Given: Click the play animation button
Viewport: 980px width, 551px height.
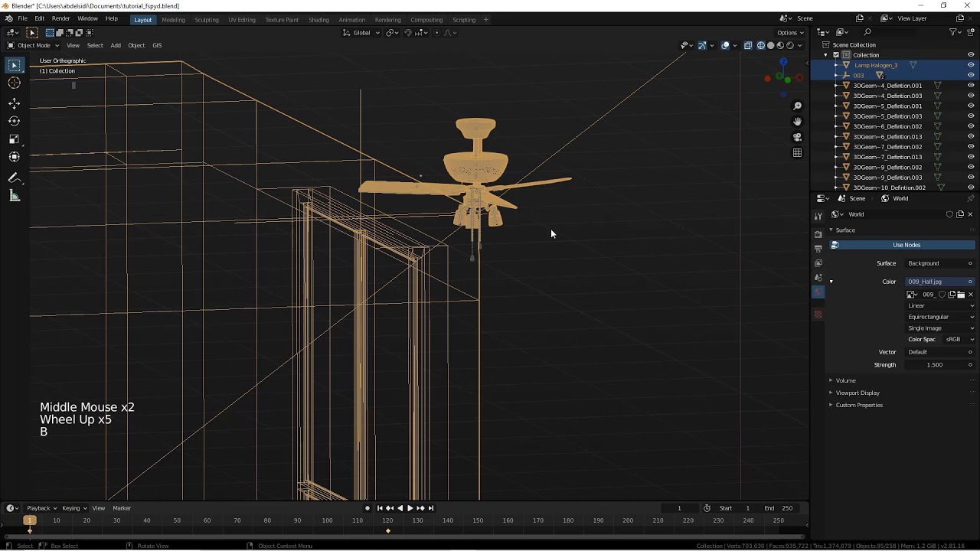Looking at the screenshot, I should (410, 508).
